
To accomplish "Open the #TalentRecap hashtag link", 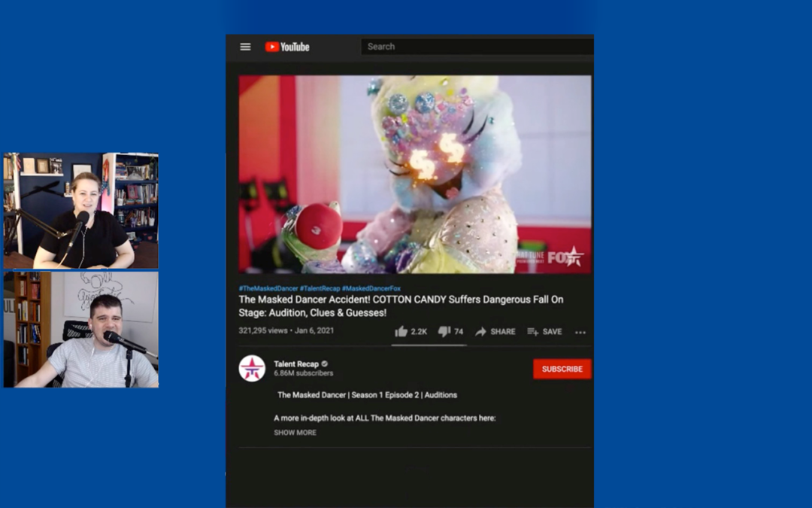I will click(x=320, y=288).
